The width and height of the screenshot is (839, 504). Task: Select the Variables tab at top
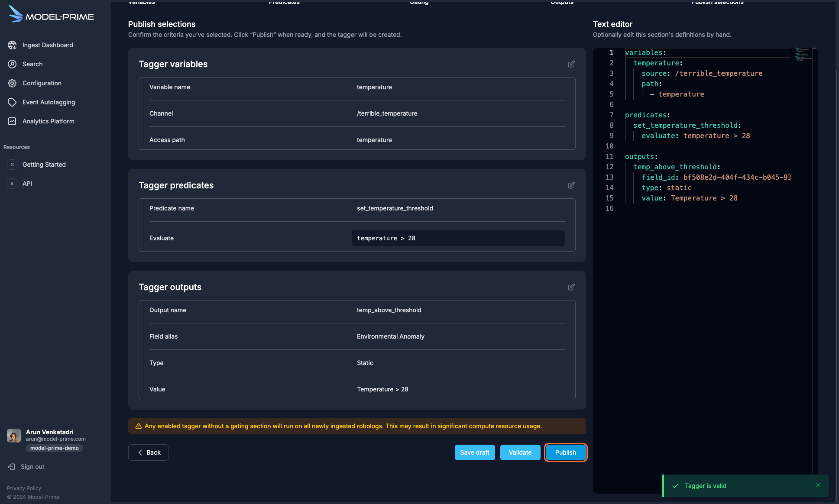142,3
